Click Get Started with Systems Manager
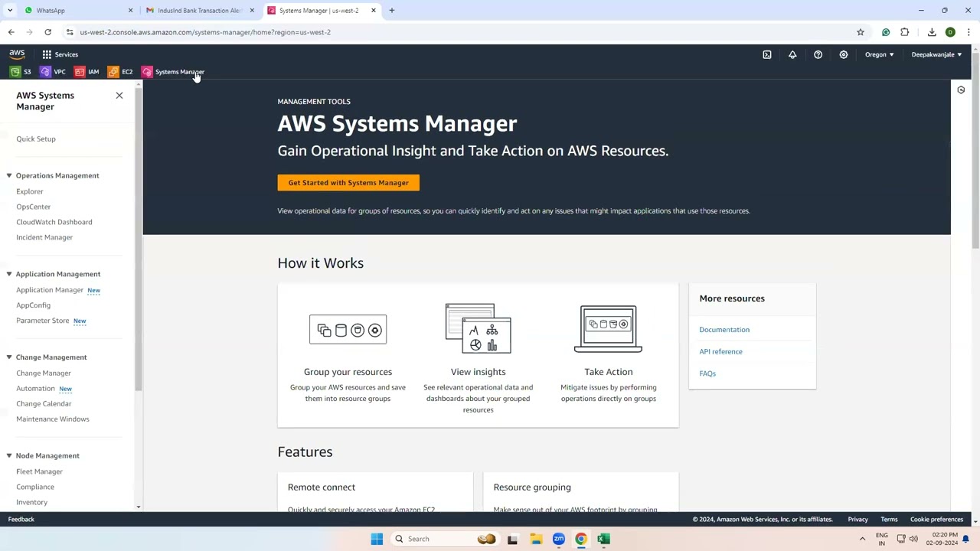This screenshot has width=980, height=551. [x=348, y=183]
